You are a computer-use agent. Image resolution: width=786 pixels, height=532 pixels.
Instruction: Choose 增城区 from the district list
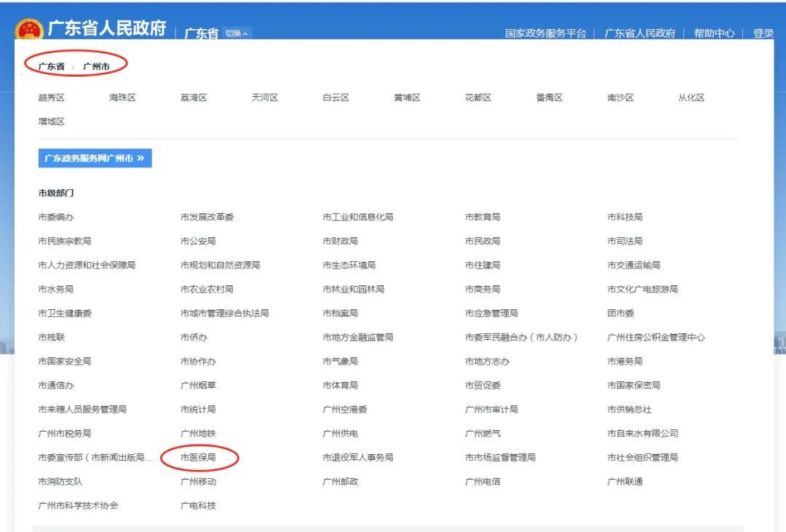[x=49, y=121]
